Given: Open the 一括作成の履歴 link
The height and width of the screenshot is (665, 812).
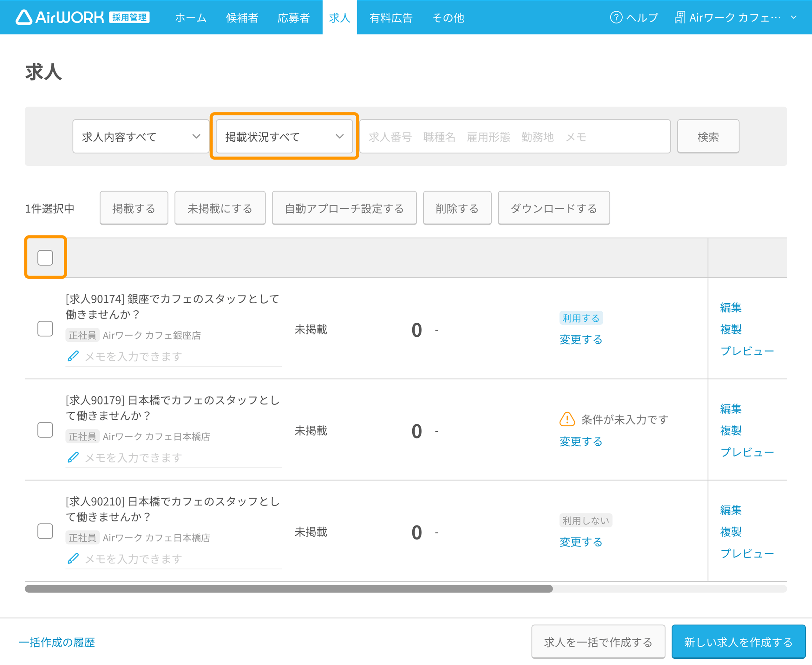Looking at the screenshot, I should click(57, 642).
